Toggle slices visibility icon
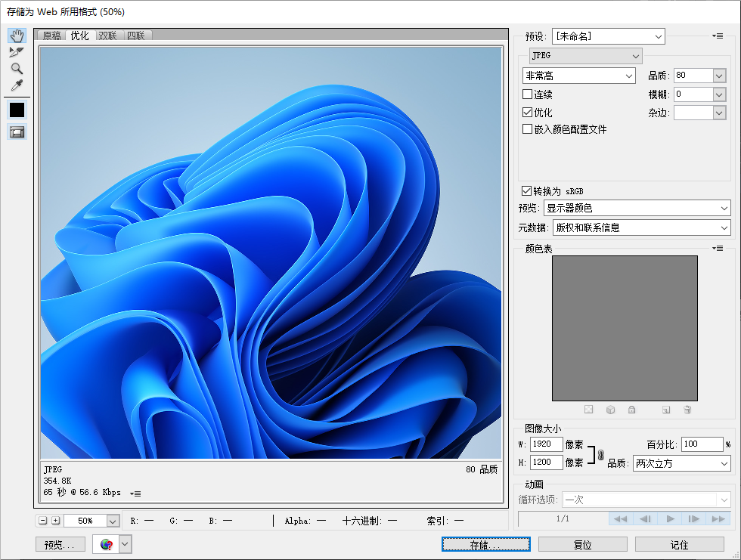This screenshot has width=741, height=560. [17, 131]
